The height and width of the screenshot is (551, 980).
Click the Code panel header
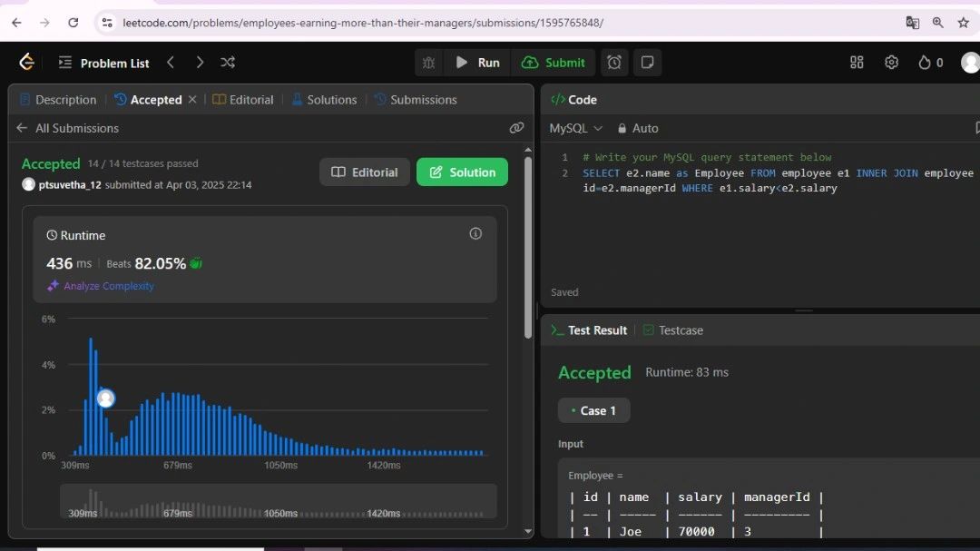click(573, 100)
